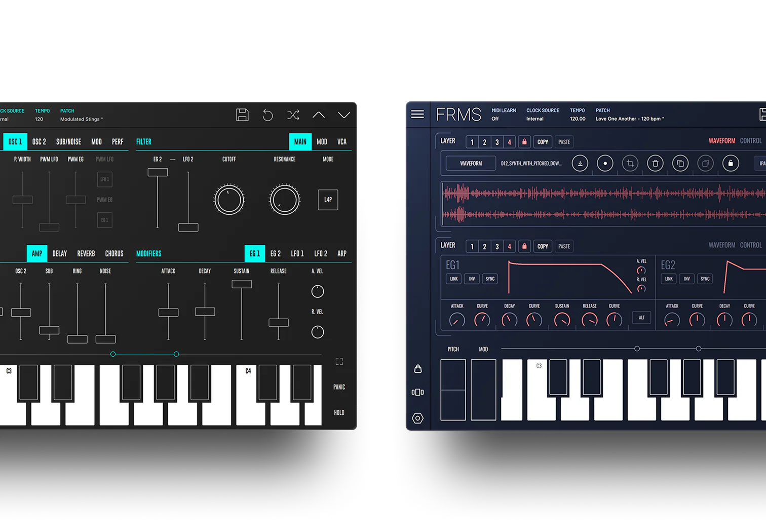The width and height of the screenshot is (766, 532).
Task: Toggle SYNC button in EG2
Action: pos(705,279)
